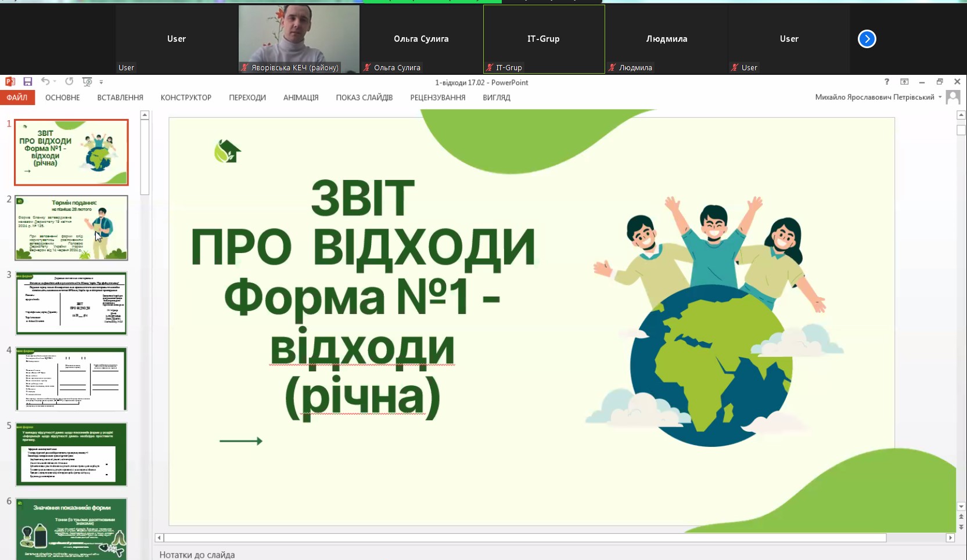
Task: Click the slide panel scrollbar up arrow
Action: [x=145, y=115]
